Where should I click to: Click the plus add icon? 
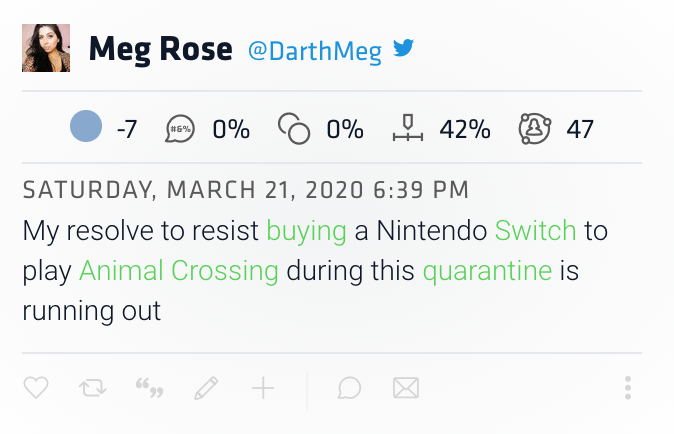263,388
